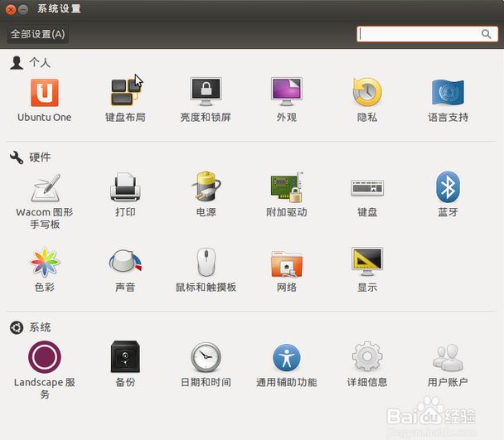Viewport: 504px width, 440px height.
Task: Open Wacom 图形手写板 tablet icon
Action: pyautogui.click(x=46, y=188)
